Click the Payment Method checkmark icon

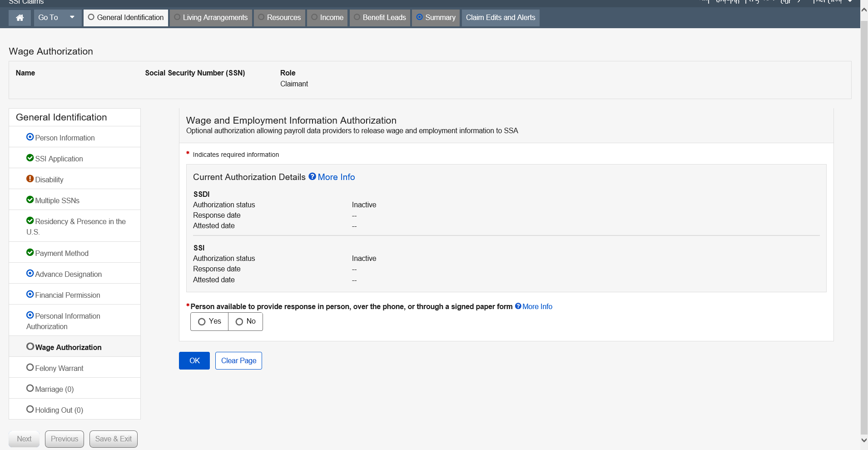[30, 253]
